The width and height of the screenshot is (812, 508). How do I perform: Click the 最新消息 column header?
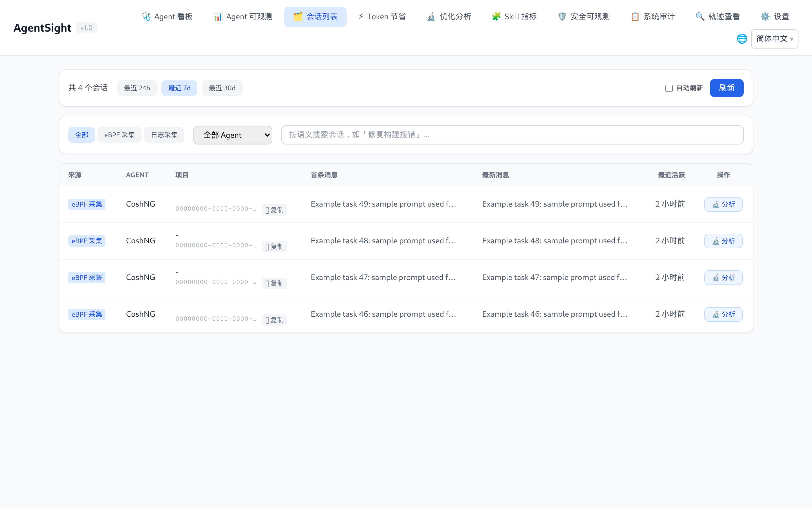click(496, 175)
